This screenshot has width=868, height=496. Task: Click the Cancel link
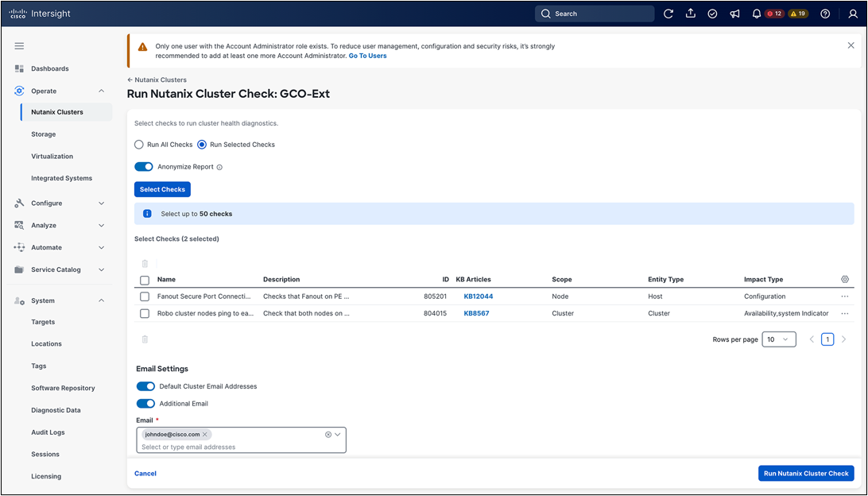tap(145, 473)
